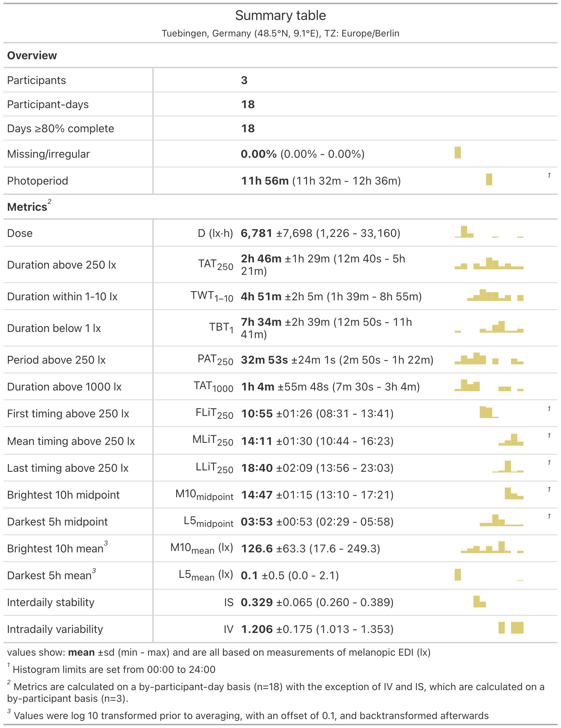
Task: Click the Photoperiod histogram bar
Action: [x=489, y=179]
